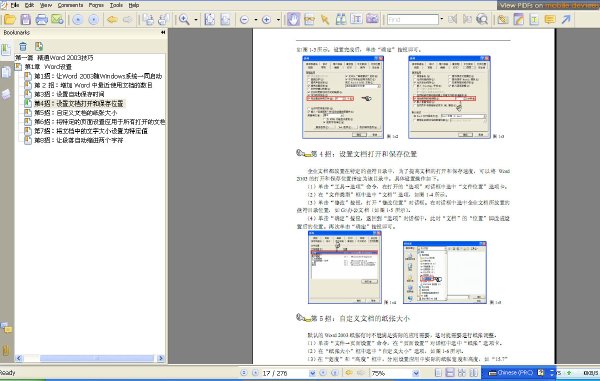Open the Comments panel tab in the sidebar

(x=6, y=328)
